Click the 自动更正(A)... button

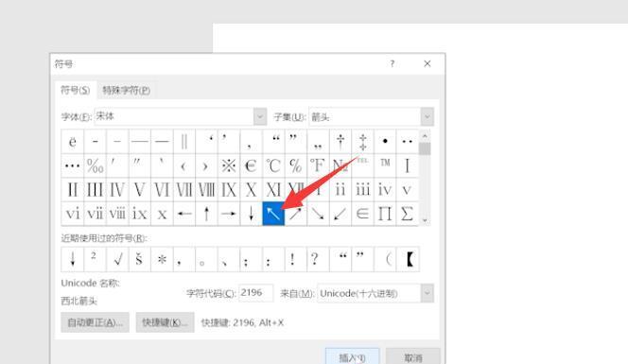(x=95, y=322)
